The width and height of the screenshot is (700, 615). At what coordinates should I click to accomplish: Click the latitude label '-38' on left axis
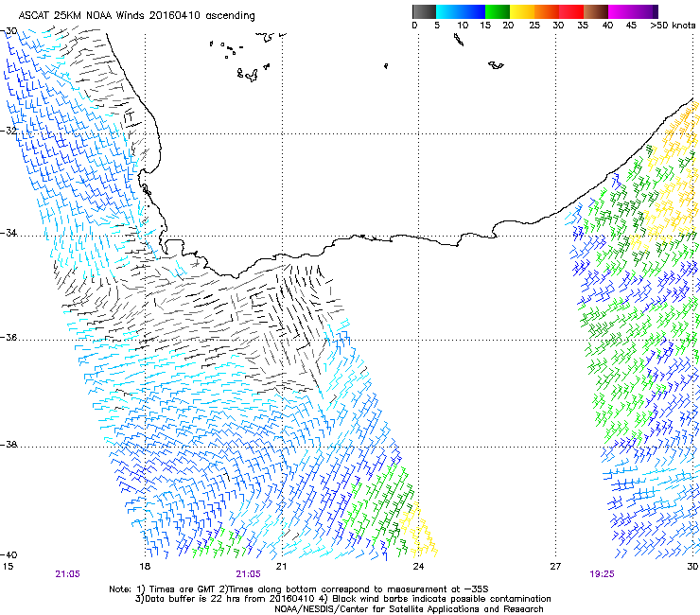[9, 445]
